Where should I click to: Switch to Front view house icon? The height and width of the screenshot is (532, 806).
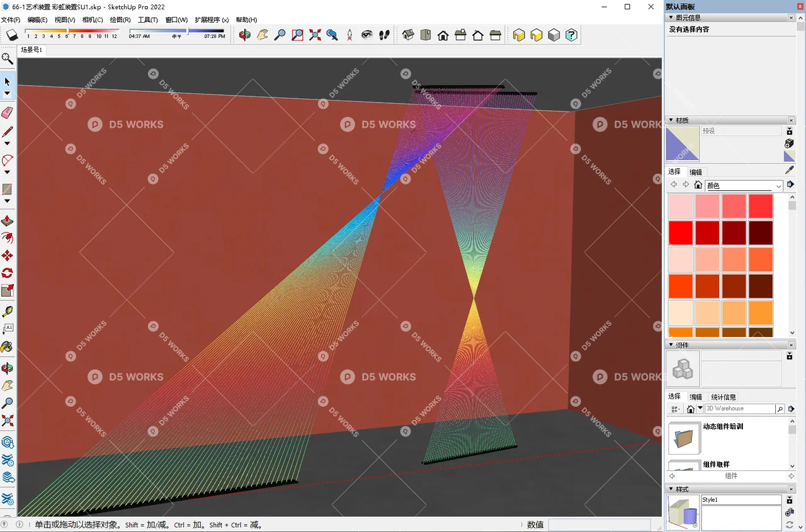tap(443, 35)
